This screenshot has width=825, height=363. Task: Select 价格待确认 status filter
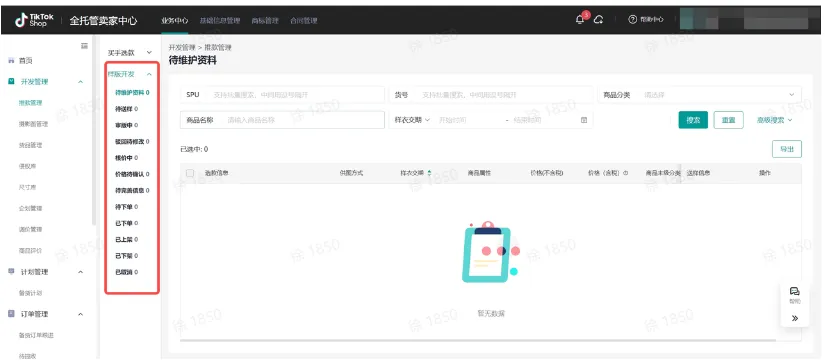click(132, 174)
